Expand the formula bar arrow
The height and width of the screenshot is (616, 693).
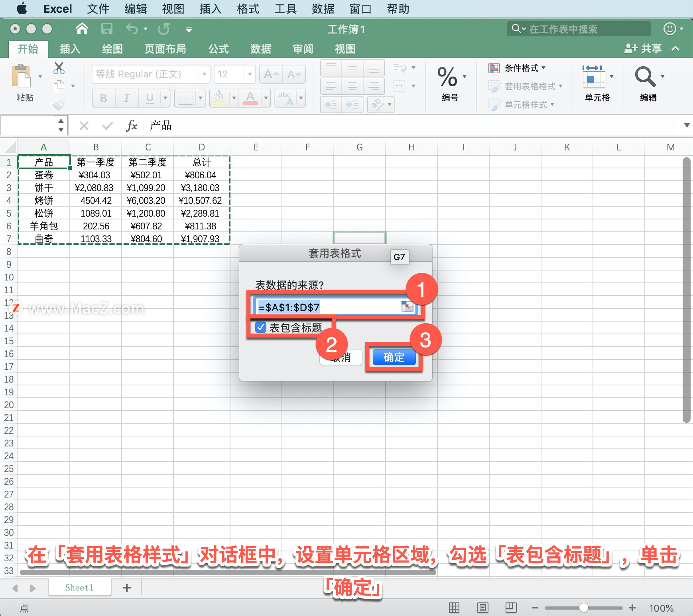pos(687,125)
